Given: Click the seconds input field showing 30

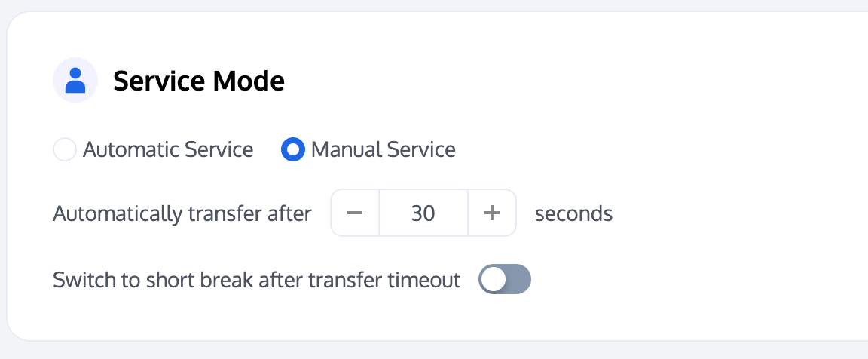Looking at the screenshot, I should pos(423,213).
